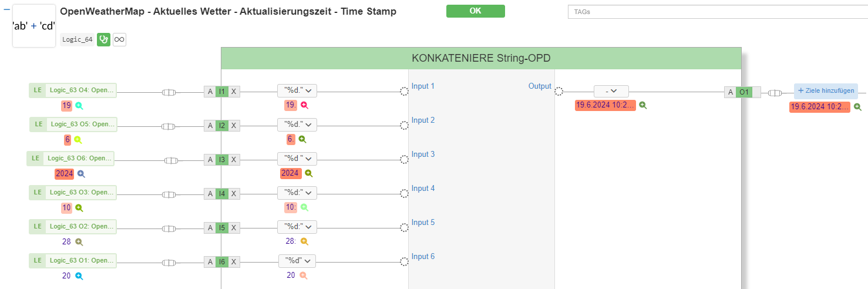Toggle the X flag on input I1
This screenshot has width=868, height=289.
click(234, 92)
